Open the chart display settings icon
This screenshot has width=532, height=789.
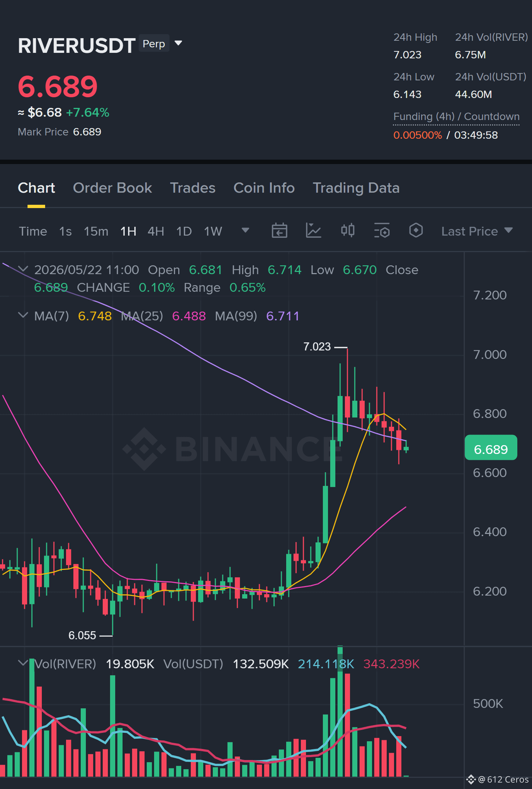[x=382, y=231]
